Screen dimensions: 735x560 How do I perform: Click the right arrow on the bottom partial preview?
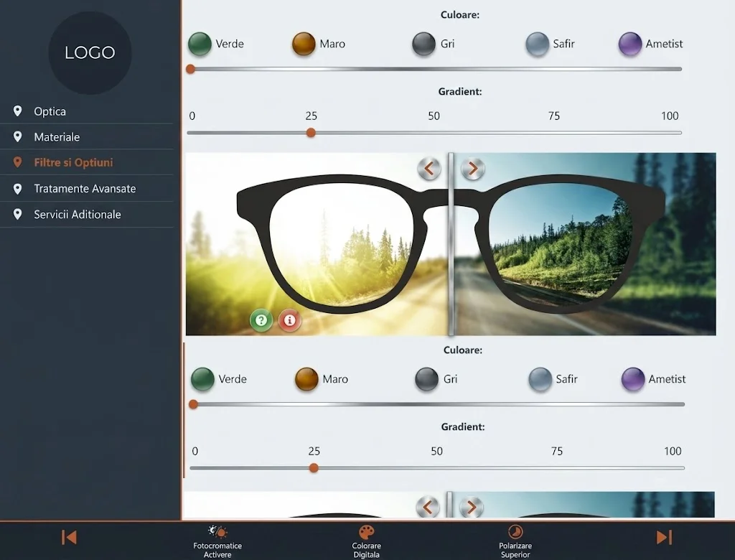(471, 507)
